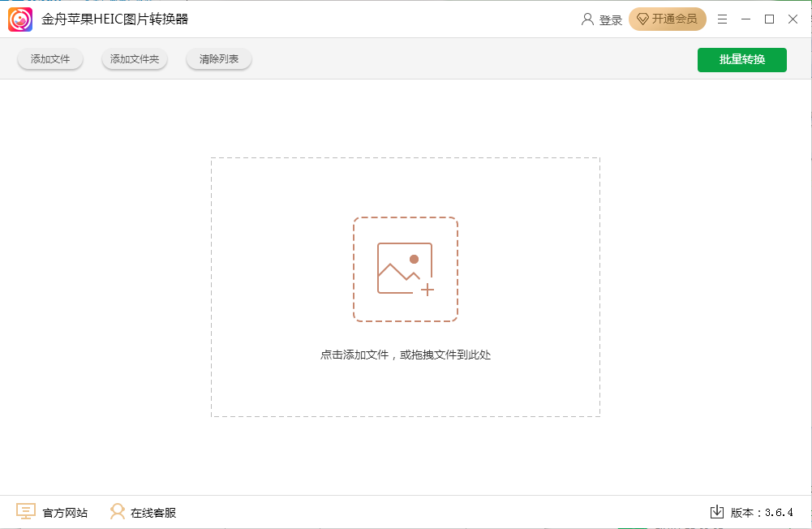Click the 清除列表 button
The image size is (812, 529).
click(x=219, y=59)
